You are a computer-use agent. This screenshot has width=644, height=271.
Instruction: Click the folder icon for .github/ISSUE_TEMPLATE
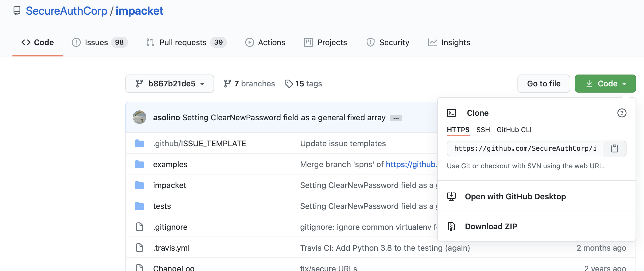tap(140, 143)
